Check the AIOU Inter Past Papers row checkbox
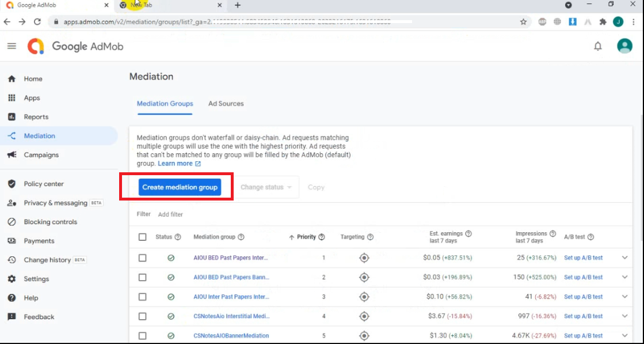This screenshot has width=644, height=344. pyautogui.click(x=143, y=297)
